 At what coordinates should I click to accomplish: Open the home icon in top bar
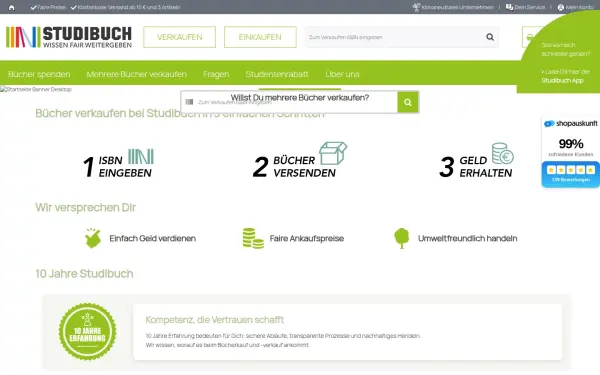click(x=11, y=7)
